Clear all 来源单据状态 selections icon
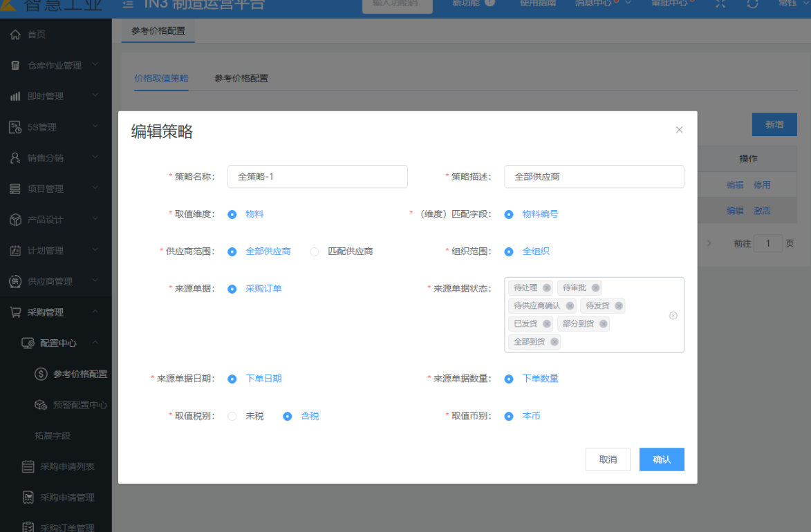Image resolution: width=811 pixels, height=532 pixels. point(673,316)
